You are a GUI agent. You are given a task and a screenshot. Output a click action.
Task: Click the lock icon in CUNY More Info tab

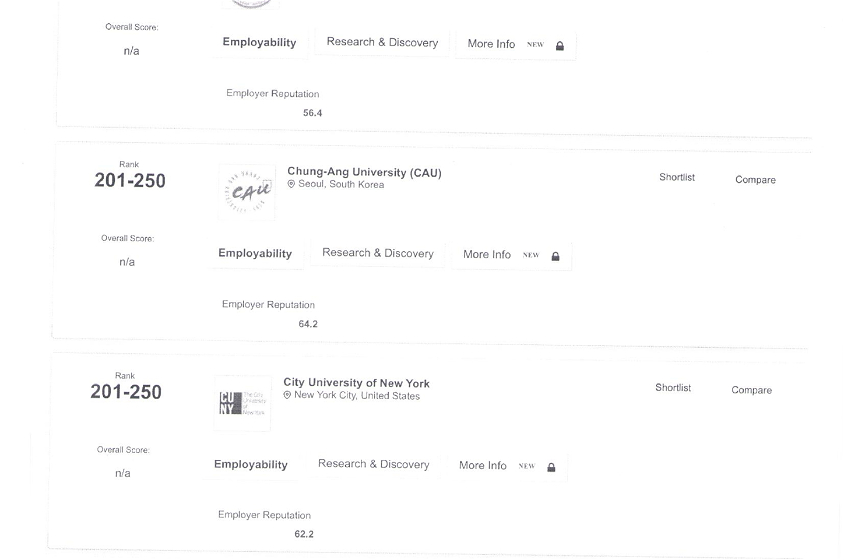pyautogui.click(x=551, y=467)
